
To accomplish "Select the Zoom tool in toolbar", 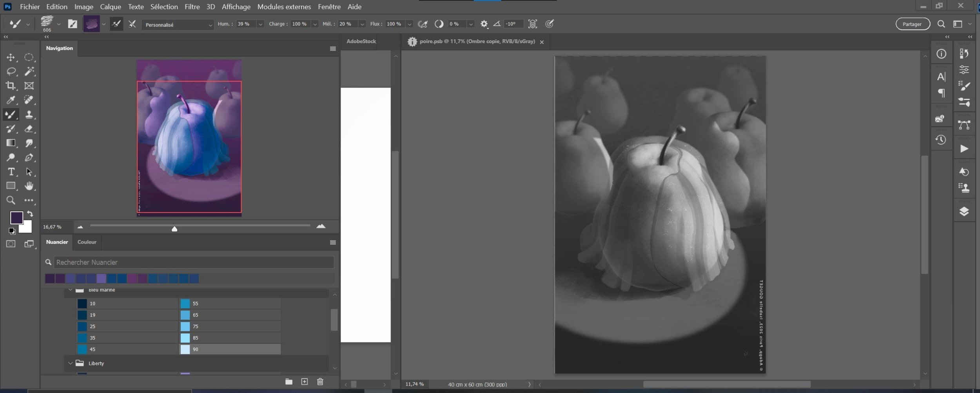I will (11, 200).
